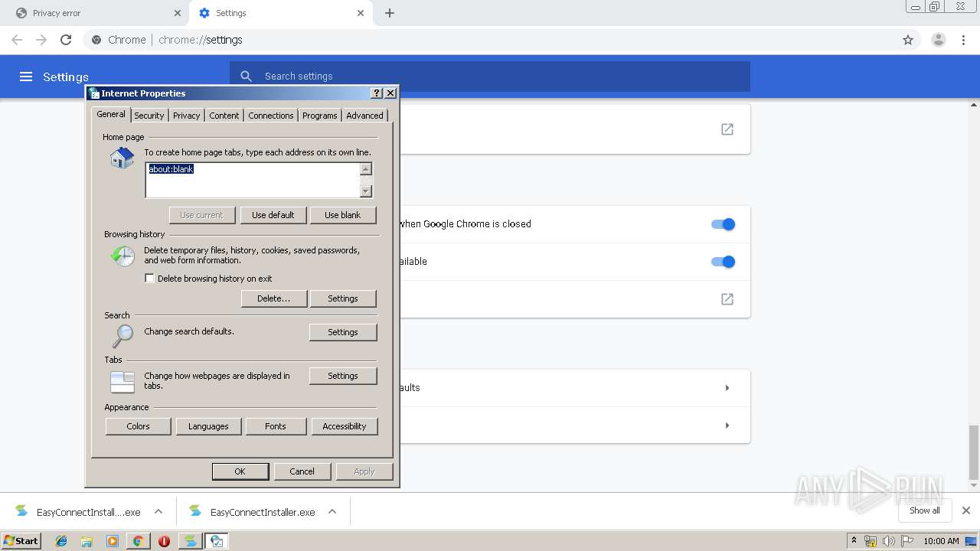Bookmark this page with the star icon
The width and height of the screenshot is (980, 551).
(x=908, y=40)
